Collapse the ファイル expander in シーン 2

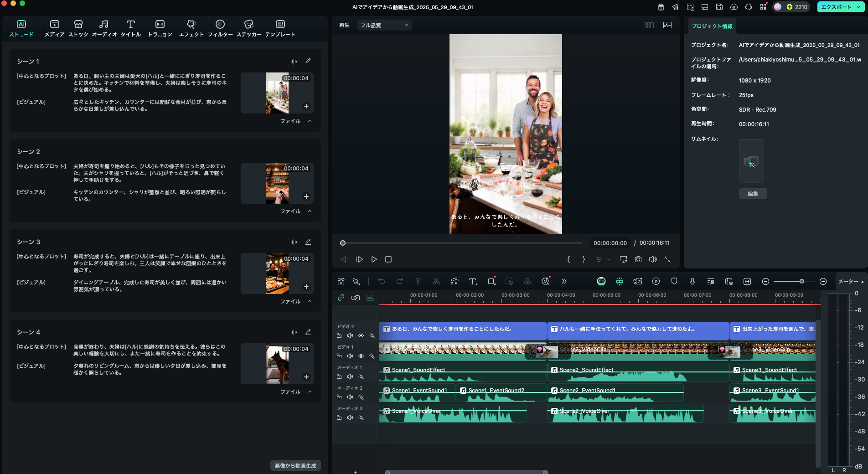tap(310, 211)
